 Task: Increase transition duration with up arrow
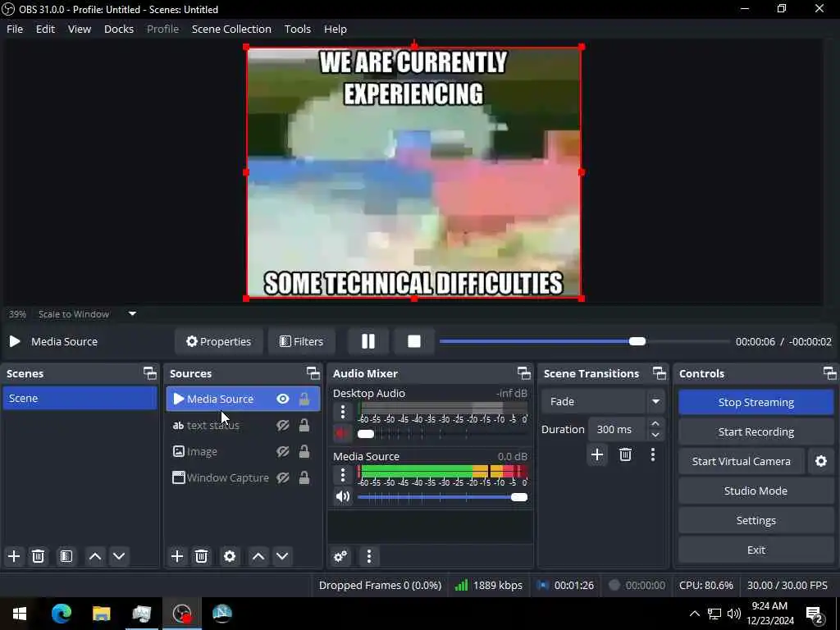click(x=655, y=423)
